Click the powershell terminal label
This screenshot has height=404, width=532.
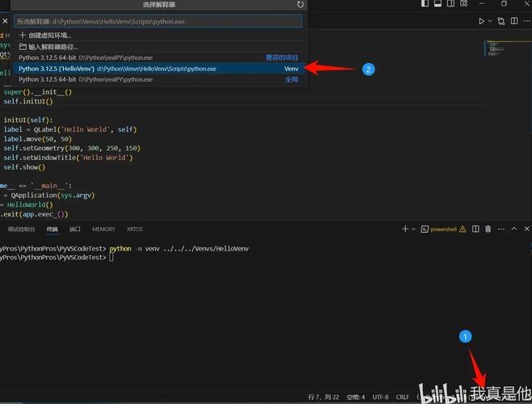pyautogui.click(x=443, y=229)
